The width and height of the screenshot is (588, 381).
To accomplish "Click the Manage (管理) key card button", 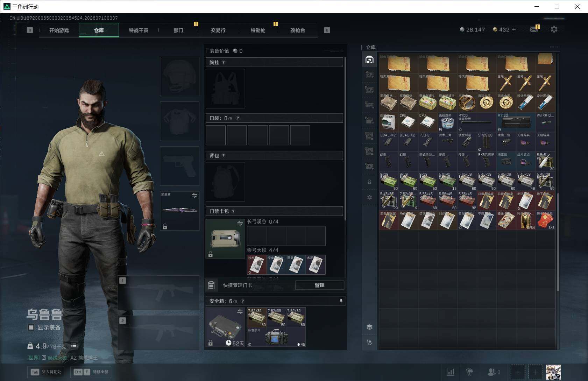I will pyautogui.click(x=320, y=285).
